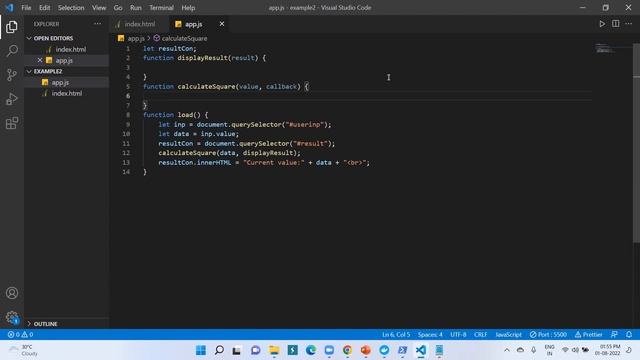640x360 pixels.
Task: Click the editor vertical scrollbar
Action: [636, 143]
